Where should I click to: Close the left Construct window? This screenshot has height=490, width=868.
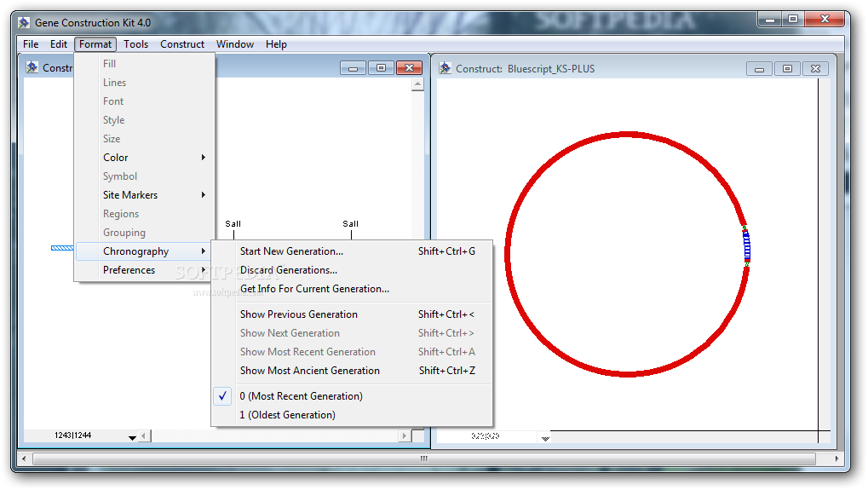[x=409, y=68]
